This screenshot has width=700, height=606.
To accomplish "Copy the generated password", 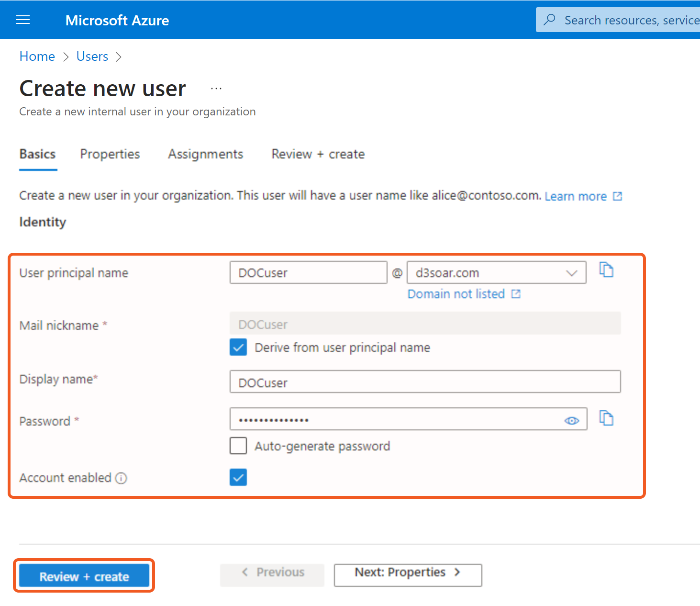I will [606, 418].
